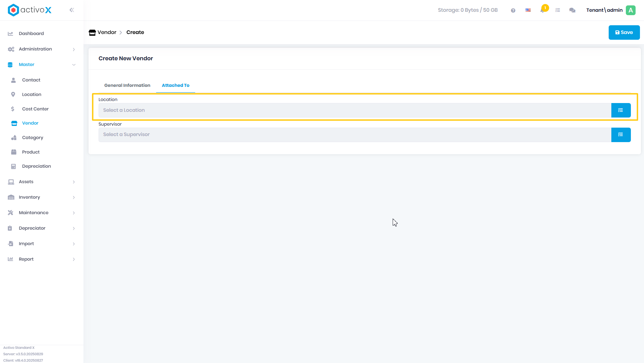Open notifications bell icon

click(x=542, y=10)
